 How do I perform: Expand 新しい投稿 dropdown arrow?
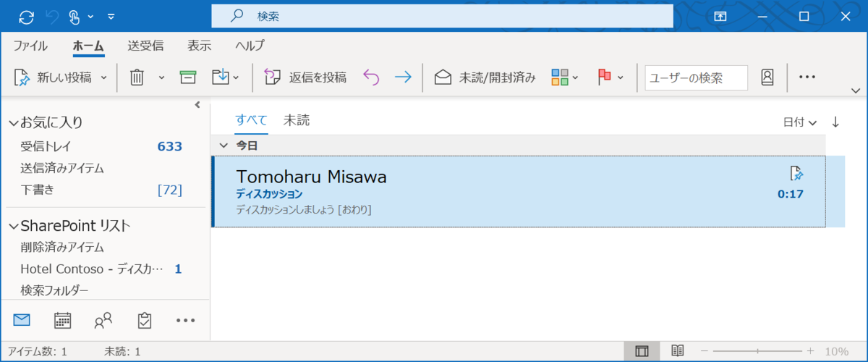click(103, 77)
